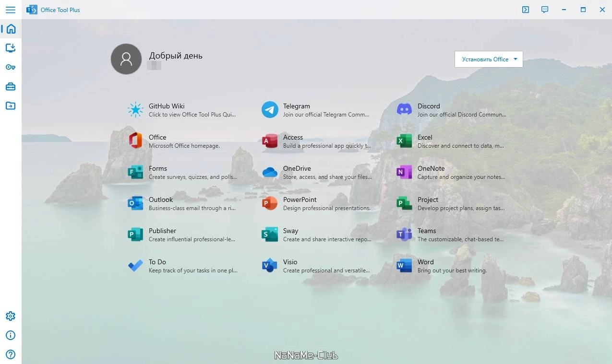
Task: Click 'Bring out your best writing.' description
Action: point(452,270)
